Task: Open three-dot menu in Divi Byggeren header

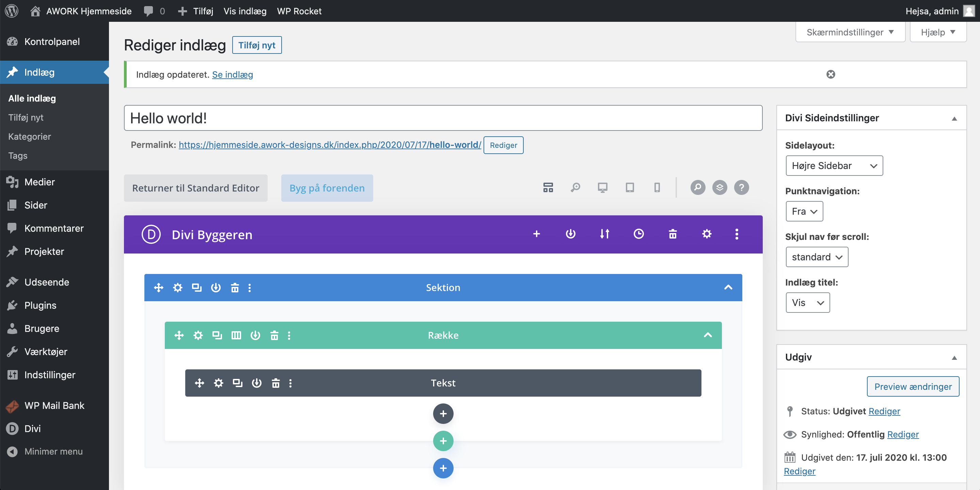Action: (x=737, y=234)
